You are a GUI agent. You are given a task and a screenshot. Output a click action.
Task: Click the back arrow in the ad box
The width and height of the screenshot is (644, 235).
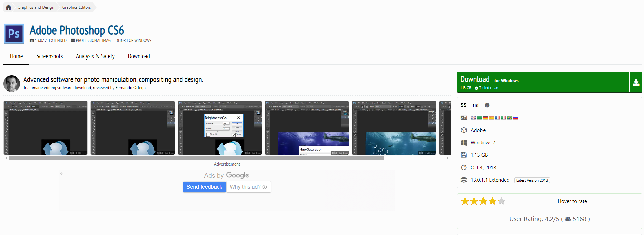click(62, 173)
